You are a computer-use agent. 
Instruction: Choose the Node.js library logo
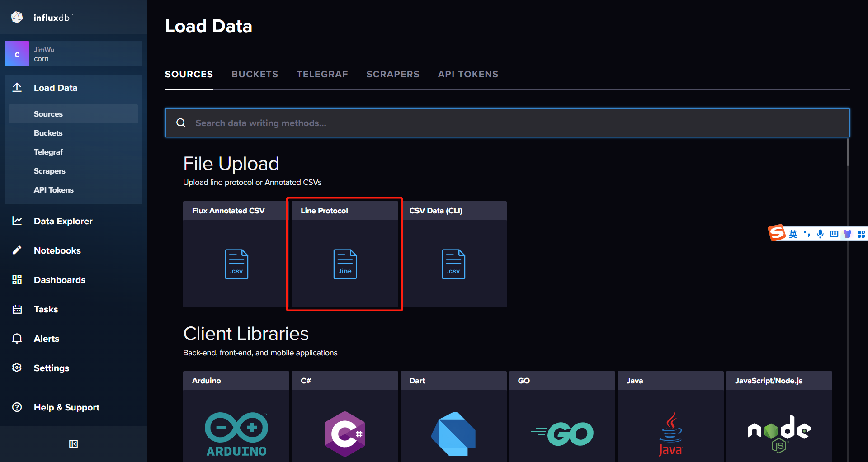click(x=779, y=433)
